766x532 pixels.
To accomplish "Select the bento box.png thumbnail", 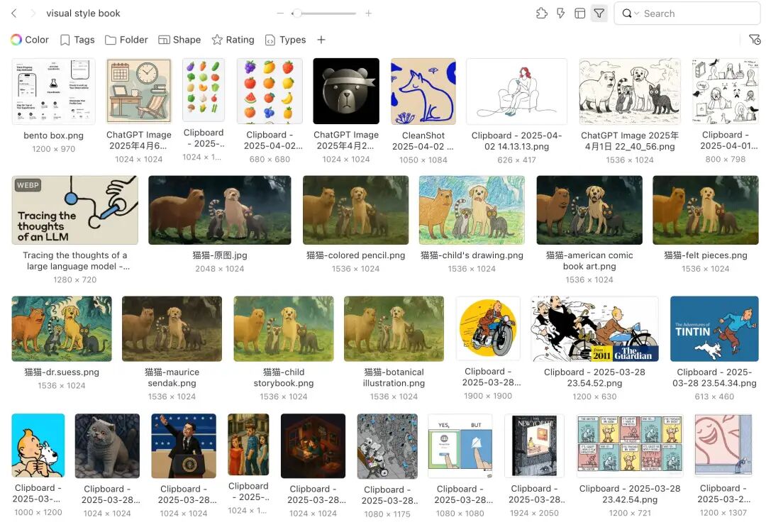I will coord(53,92).
